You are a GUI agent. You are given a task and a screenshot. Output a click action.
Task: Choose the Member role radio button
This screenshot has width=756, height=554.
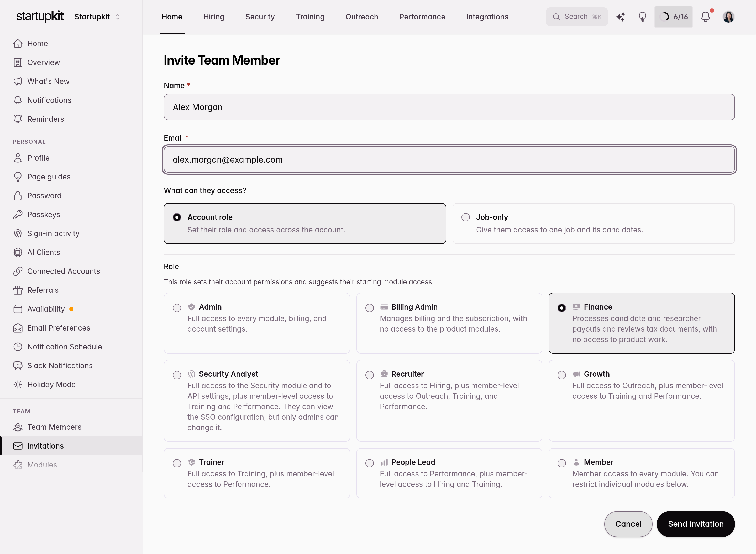pyautogui.click(x=561, y=463)
